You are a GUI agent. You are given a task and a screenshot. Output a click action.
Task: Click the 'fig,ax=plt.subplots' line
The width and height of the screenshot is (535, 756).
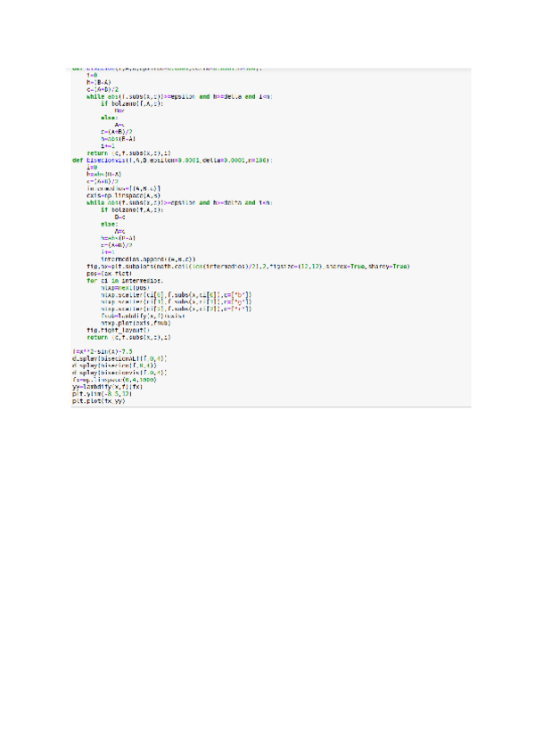tap(248, 267)
